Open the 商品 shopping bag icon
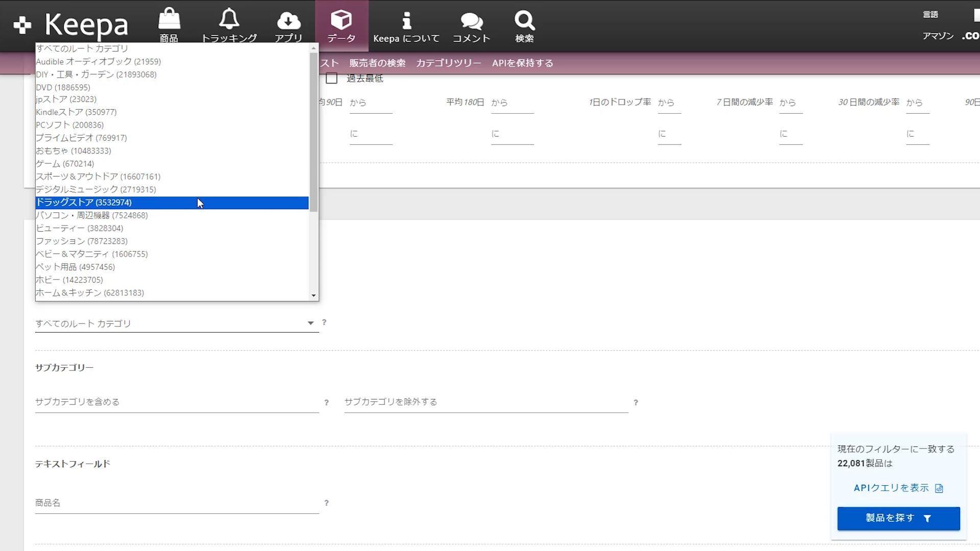 (x=169, y=20)
